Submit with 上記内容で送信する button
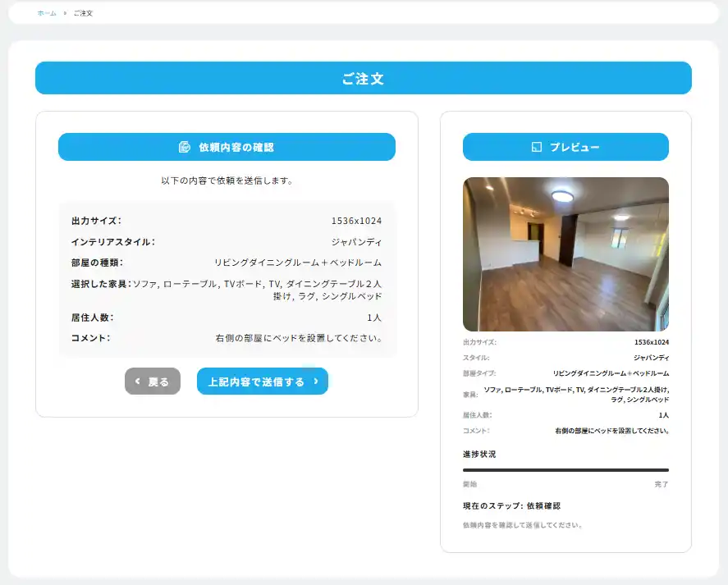The width and height of the screenshot is (728, 585). (x=263, y=382)
